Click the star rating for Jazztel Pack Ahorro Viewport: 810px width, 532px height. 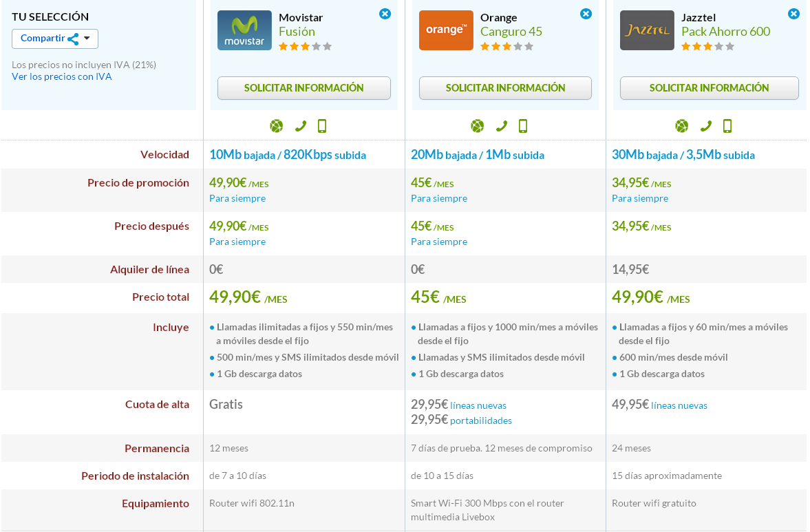707,47
